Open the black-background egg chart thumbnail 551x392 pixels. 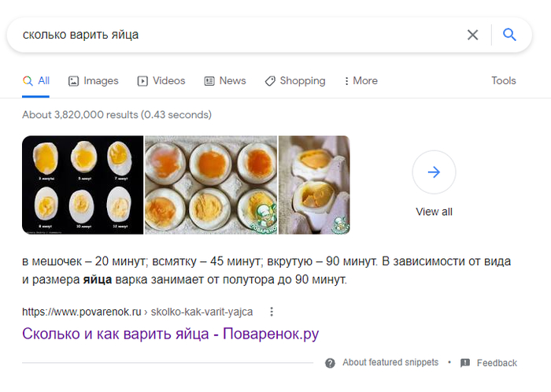click(83, 185)
